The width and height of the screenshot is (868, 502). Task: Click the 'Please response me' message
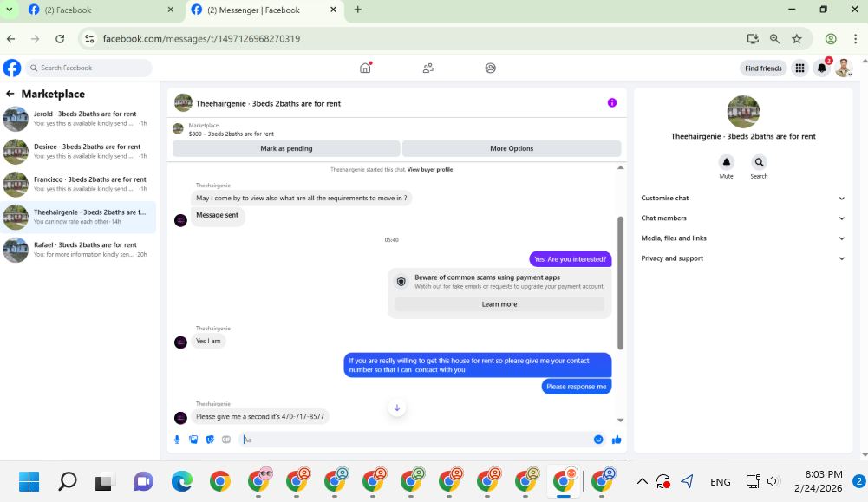click(x=577, y=387)
